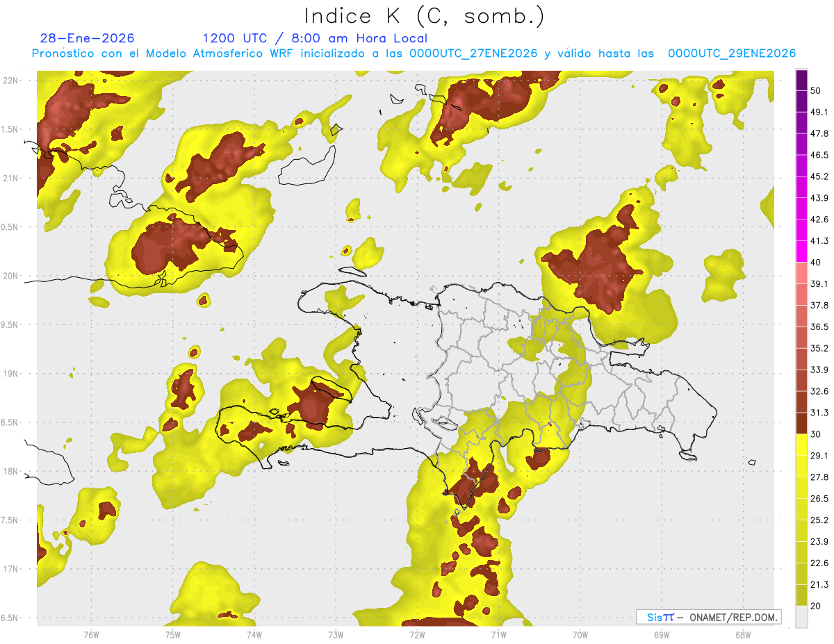Image resolution: width=834 pixels, height=644 pixels.
Task: Click the "76W" longitude label
Action: click(91, 634)
